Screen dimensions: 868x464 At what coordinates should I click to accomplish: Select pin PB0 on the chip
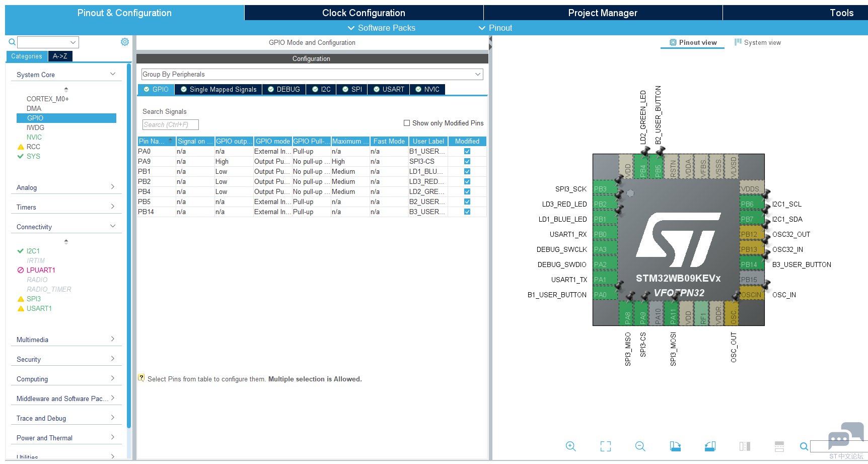(x=606, y=234)
